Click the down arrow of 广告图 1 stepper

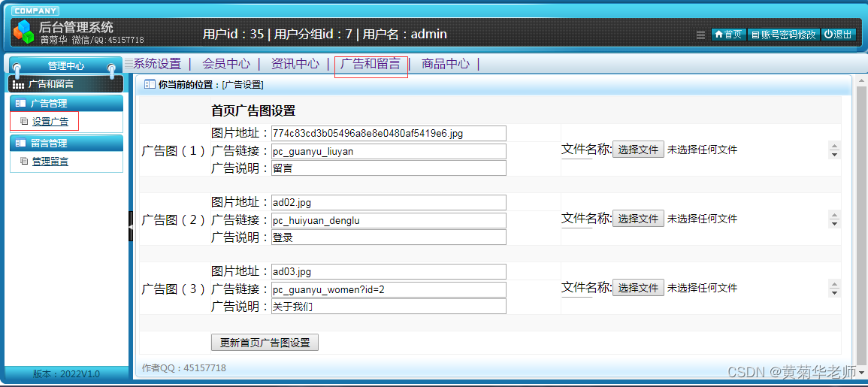(834, 155)
